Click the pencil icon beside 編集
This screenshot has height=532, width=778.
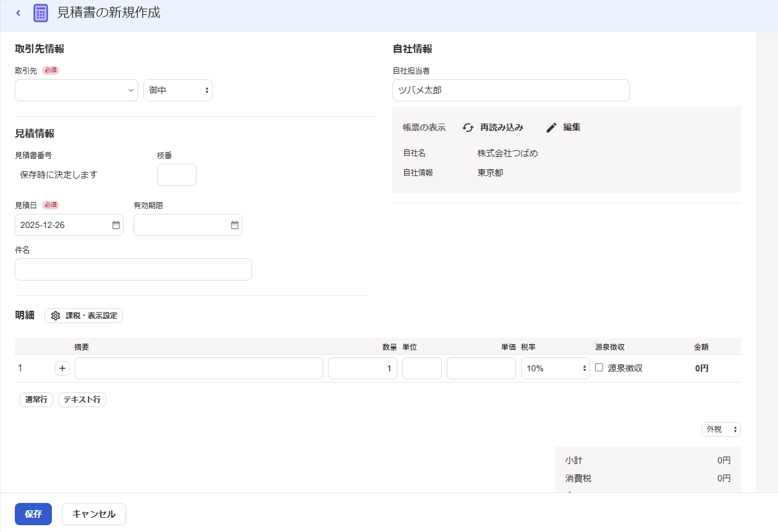[x=551, y=127]
